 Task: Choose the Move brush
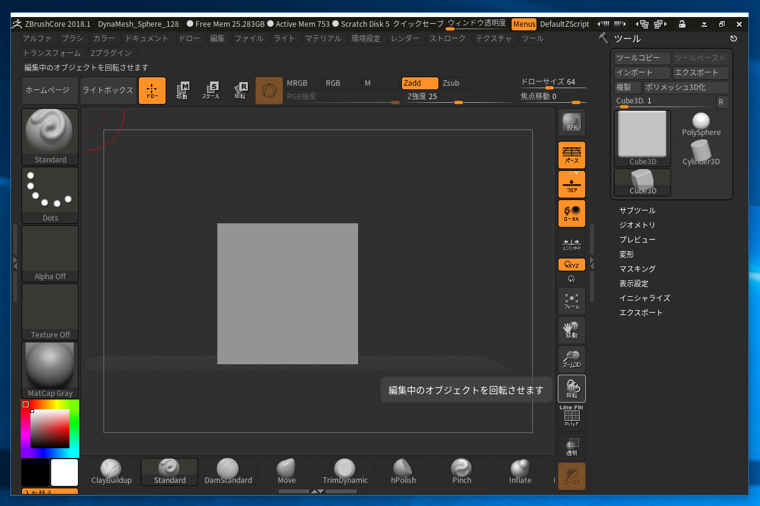click(286, 472)
